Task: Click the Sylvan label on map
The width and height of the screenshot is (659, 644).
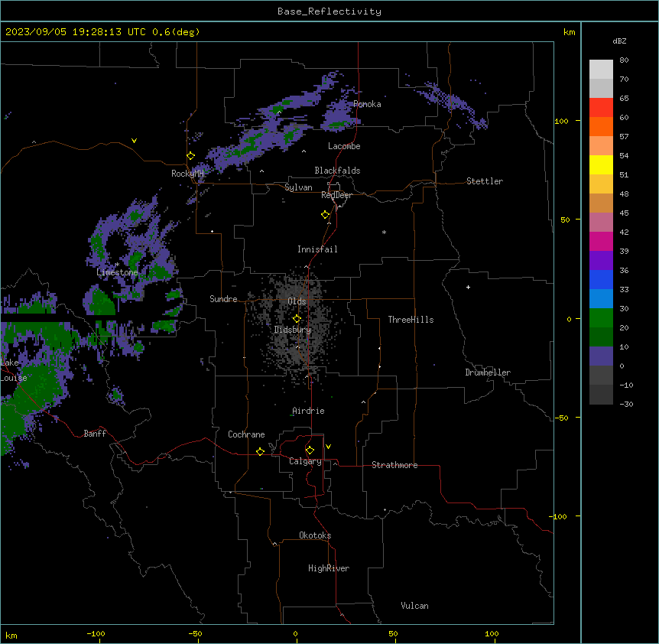Action: [298, 187]
